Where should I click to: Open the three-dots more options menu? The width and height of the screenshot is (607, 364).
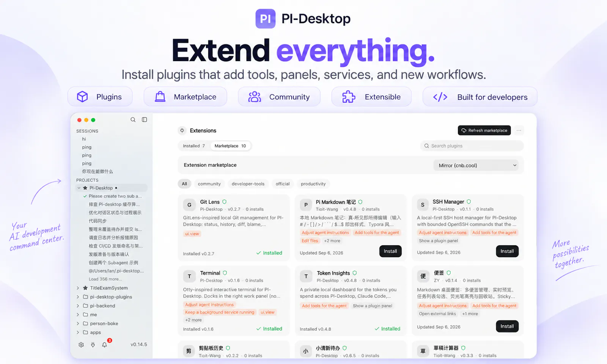point(519,130)
